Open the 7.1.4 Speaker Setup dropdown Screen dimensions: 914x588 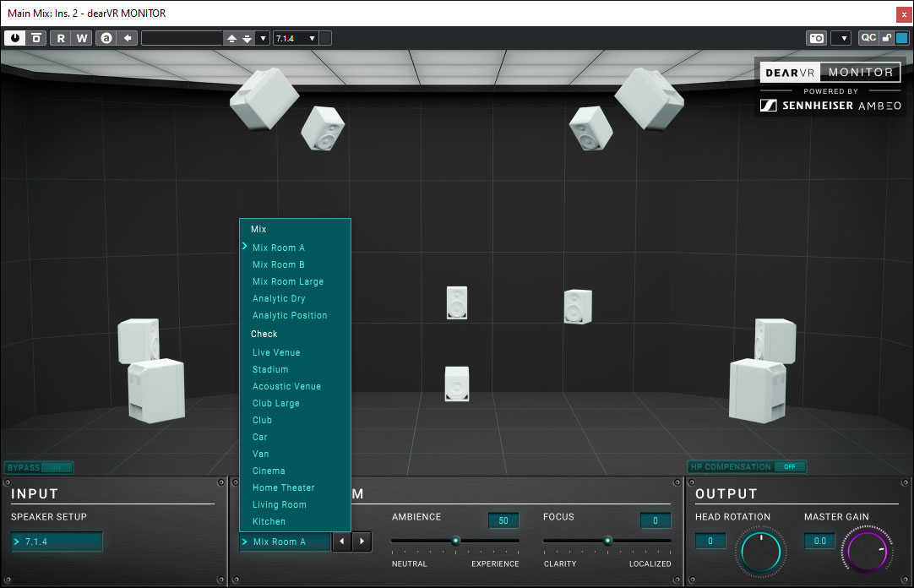tap(57, 542)
